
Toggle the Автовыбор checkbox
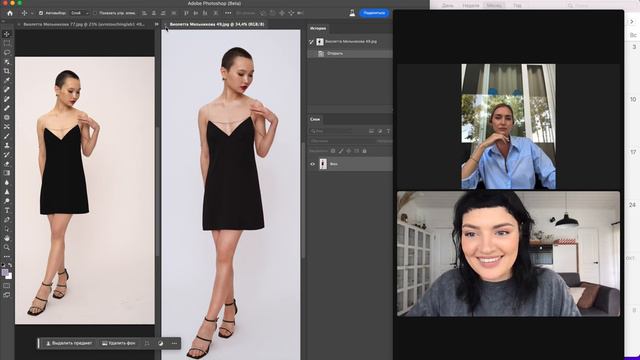point(41,13)
